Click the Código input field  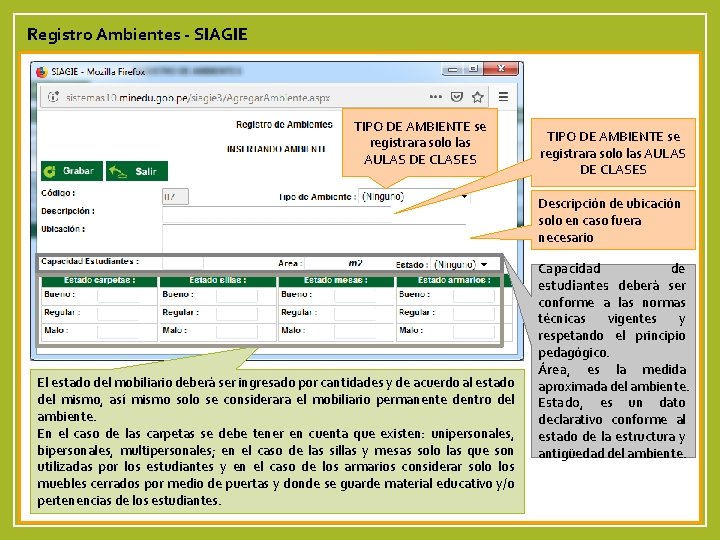tap(175, 197)
